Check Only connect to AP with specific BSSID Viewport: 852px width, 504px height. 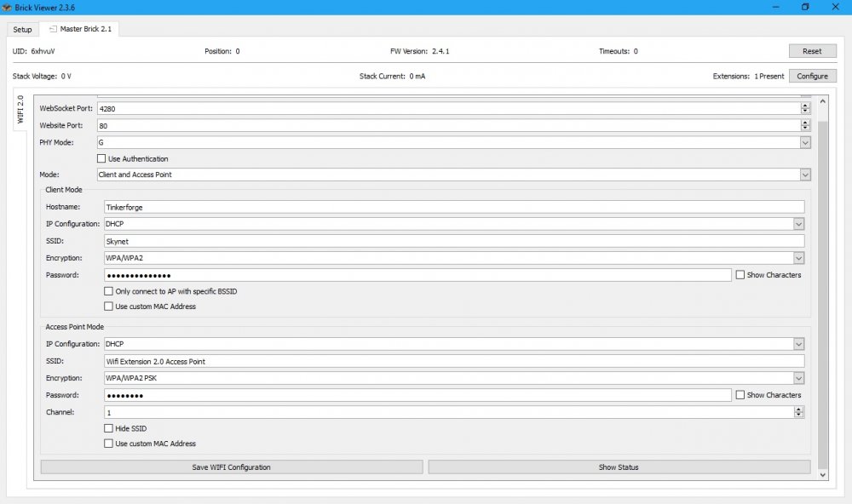click(x=108, y=291)
